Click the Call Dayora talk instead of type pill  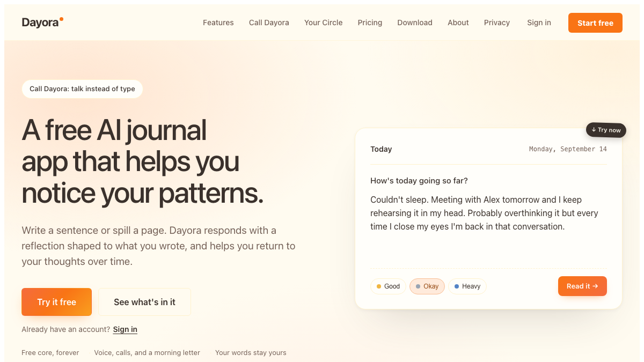click(x=82, y=89)
